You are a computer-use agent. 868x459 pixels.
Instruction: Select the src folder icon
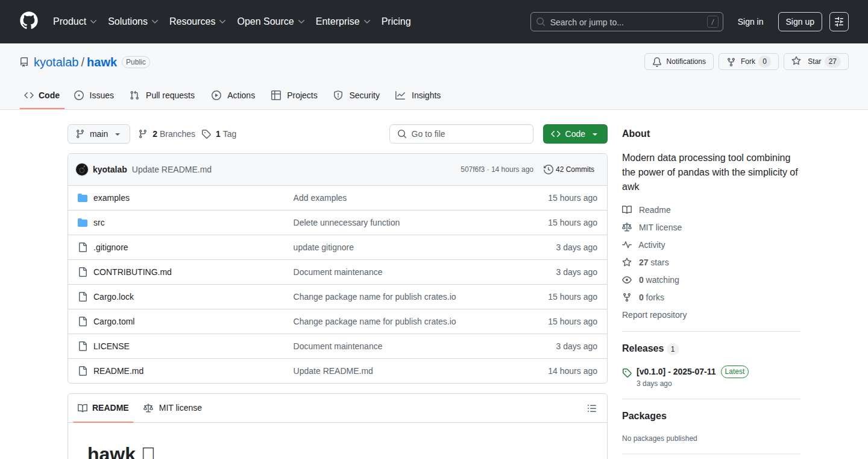(83, 223)
